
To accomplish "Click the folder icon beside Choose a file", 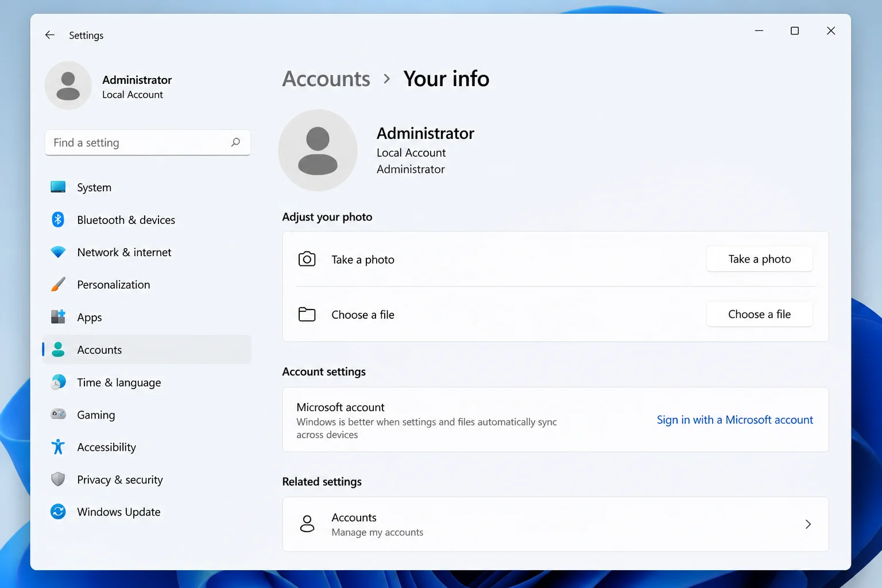I will (307, 314).
